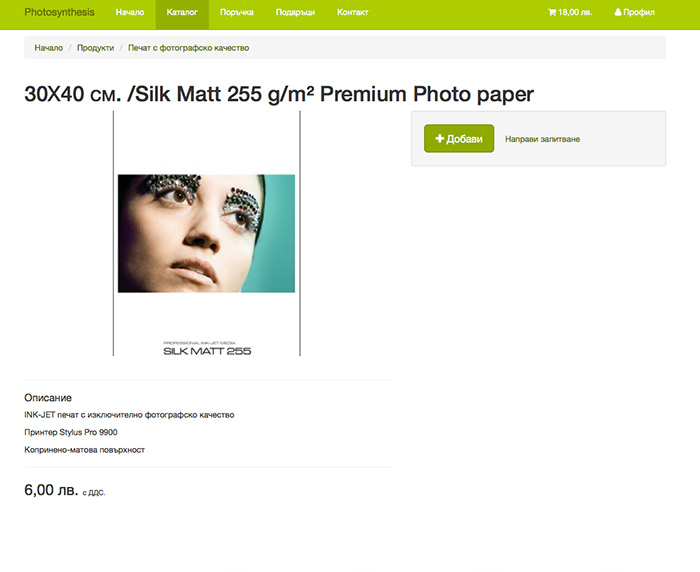Open the Photosynthesis brand home link
Viewport: 700px width, 572px height.
point(59,13)
